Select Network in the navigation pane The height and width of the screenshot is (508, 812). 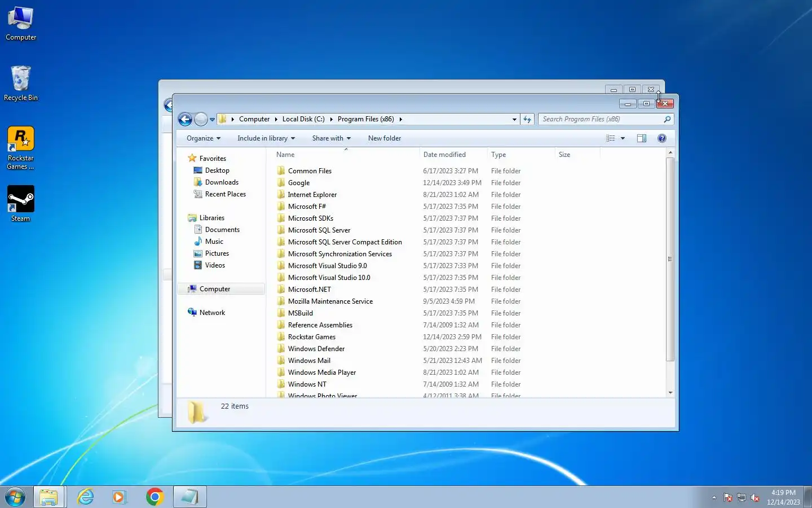[x=212, y=313]
